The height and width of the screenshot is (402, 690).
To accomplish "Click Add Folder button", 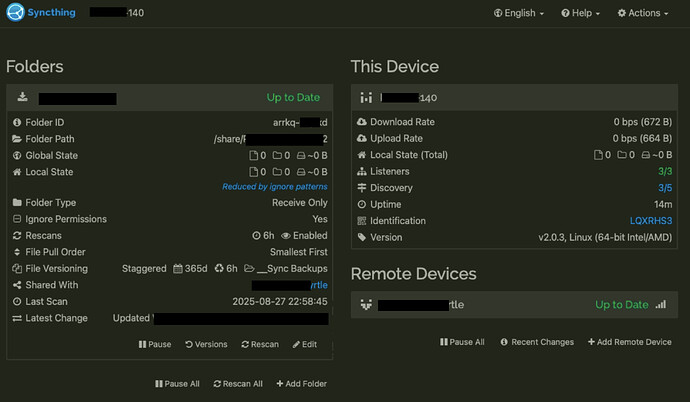I will click(x=301, y=384).
